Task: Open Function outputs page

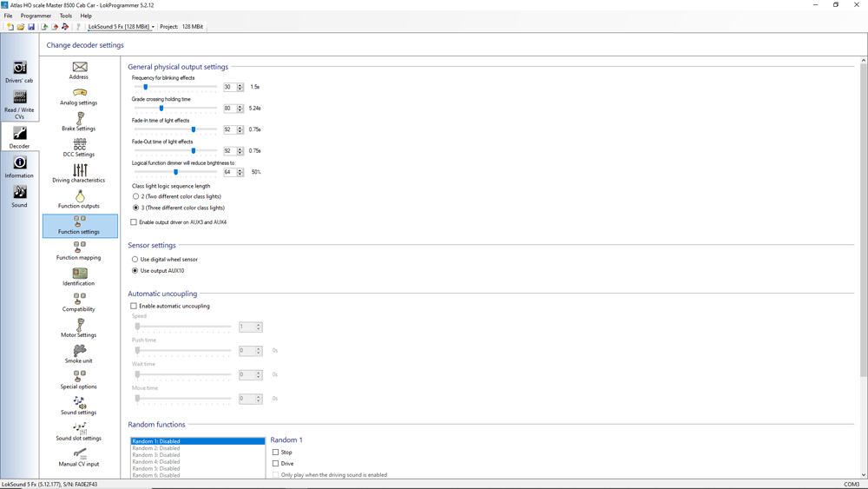Action: (79, 200)
